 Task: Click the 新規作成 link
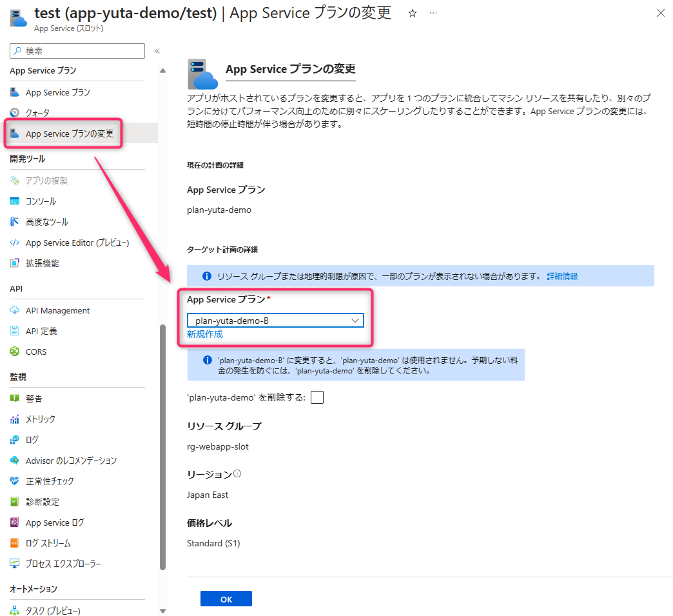click(x=205, y=333)
